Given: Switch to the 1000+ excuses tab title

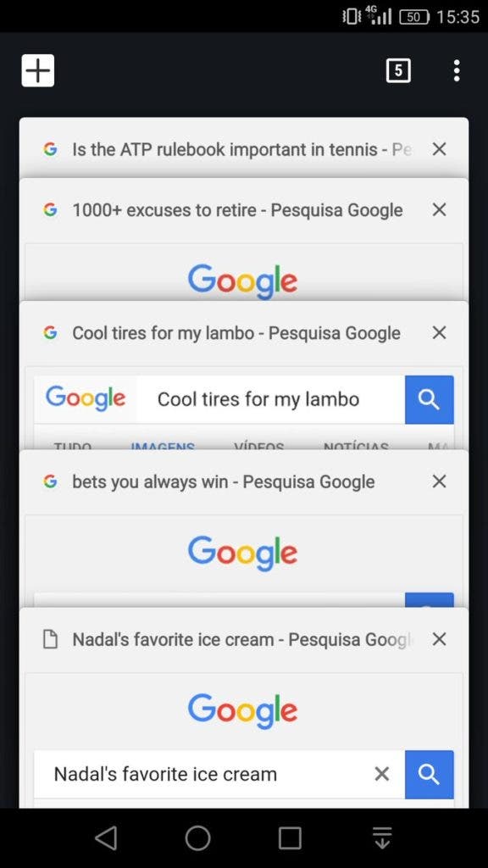Looking at the screenshot, I should click(x=237, y=210).
